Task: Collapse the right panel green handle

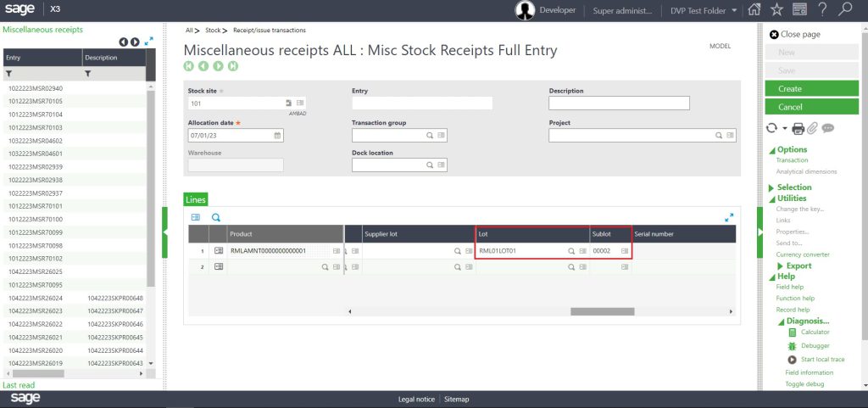Action: [760, 232]
